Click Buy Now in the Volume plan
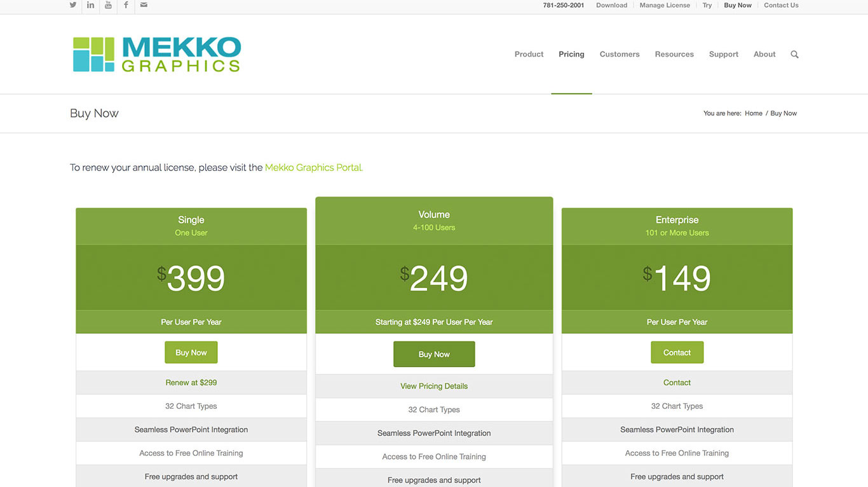Viewport: 868px width, 487px height. [434, 354]
